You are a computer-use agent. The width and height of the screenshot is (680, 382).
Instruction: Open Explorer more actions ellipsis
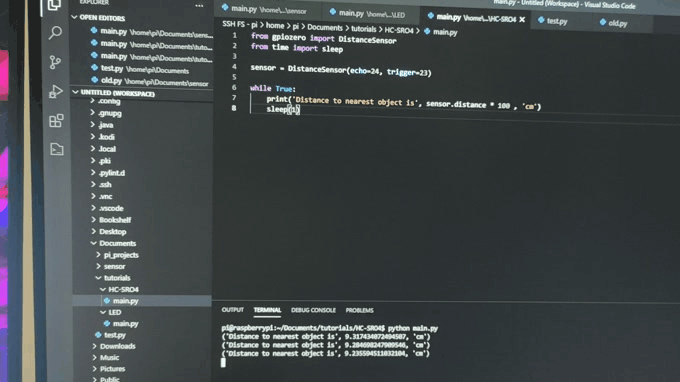pos(199,6)
